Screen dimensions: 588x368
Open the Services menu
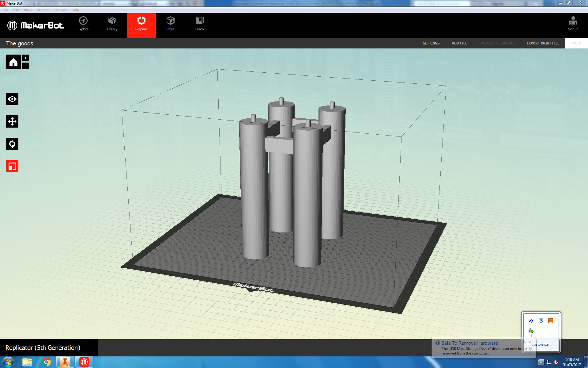60,10
